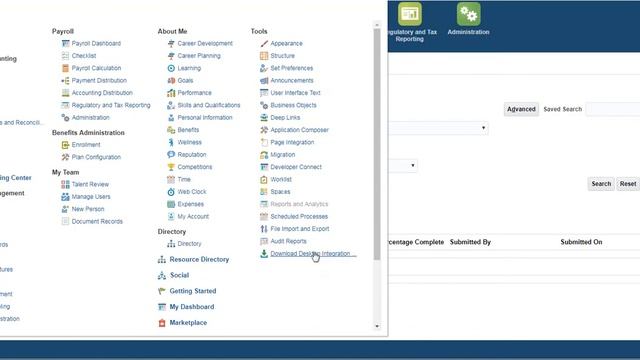Open the wide dropdown below Advanced
The height and width of the screenshot is (360, 640).
[x=438, y=128]
